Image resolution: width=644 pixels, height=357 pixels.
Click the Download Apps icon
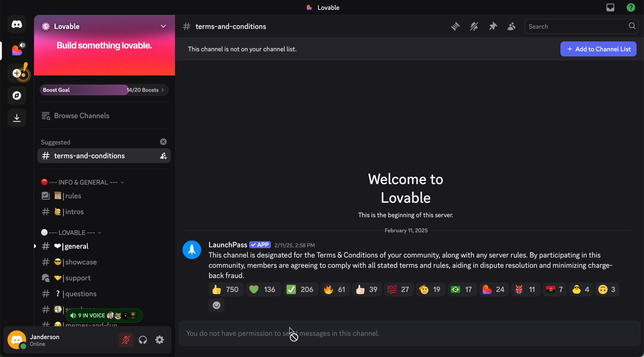click(x=17, y=118)
